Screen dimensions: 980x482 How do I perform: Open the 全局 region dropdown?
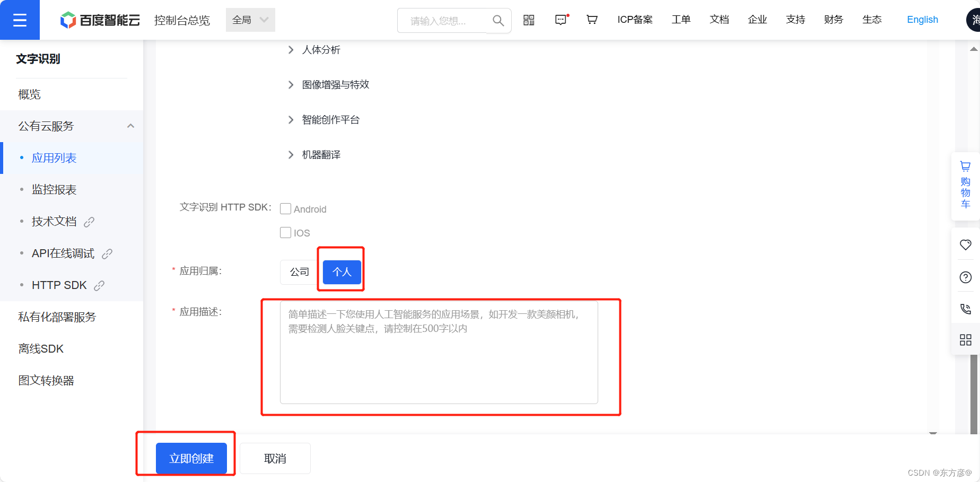[249, 20]
